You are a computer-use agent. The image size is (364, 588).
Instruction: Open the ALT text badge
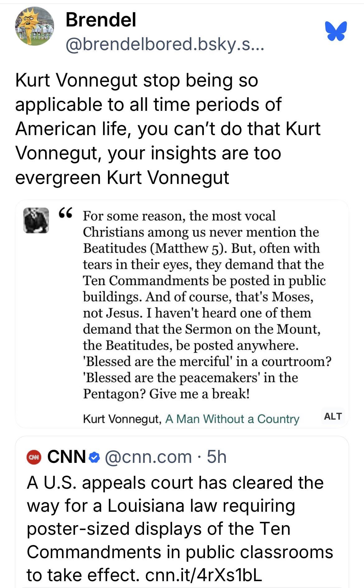[x=333, y=416]
